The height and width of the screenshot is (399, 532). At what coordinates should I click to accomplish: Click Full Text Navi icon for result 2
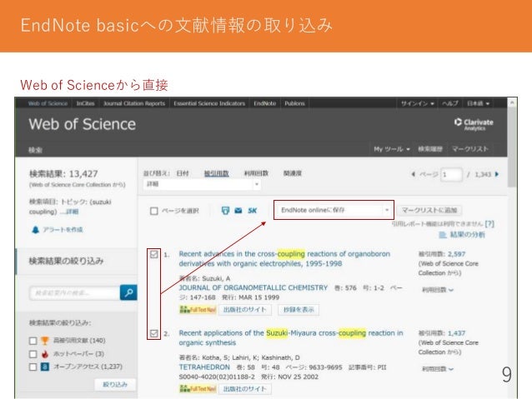(198, 389)
